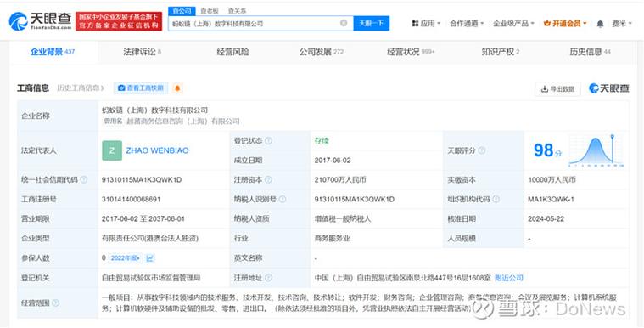Viewport: 644px width, 328px height.
Task: Expand the 企业级产品 dropdown
Action: click(x=513, y=24)
